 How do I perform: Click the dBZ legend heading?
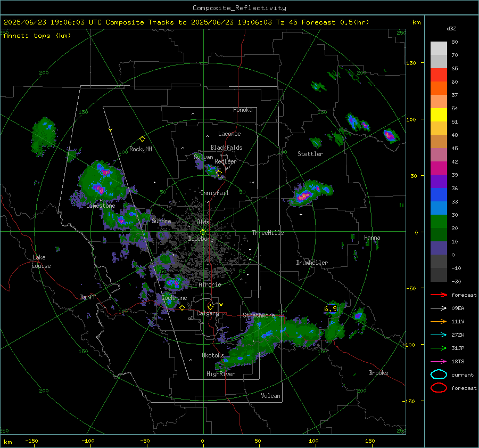pos(451,29)
